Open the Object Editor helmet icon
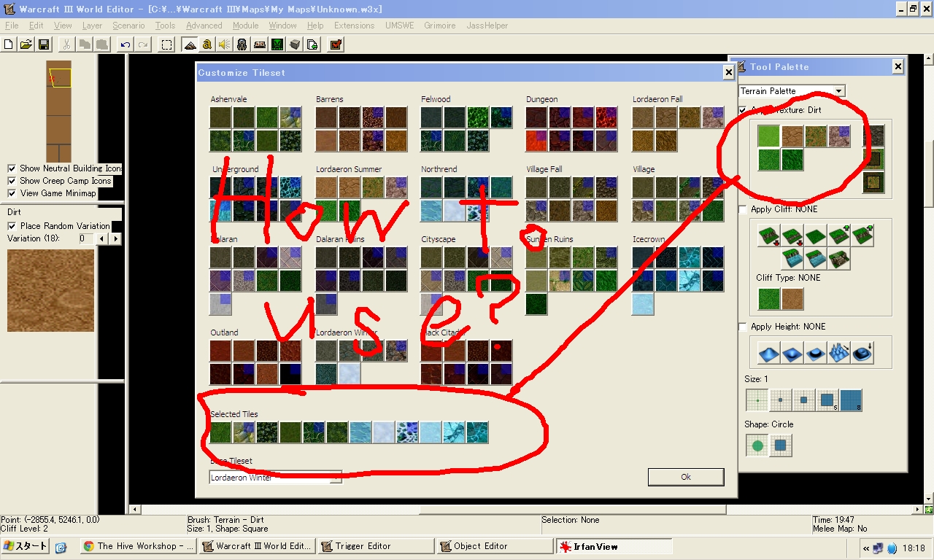This screenshot has width=934, height=560. pyautogui.click(x=242, y=44)
